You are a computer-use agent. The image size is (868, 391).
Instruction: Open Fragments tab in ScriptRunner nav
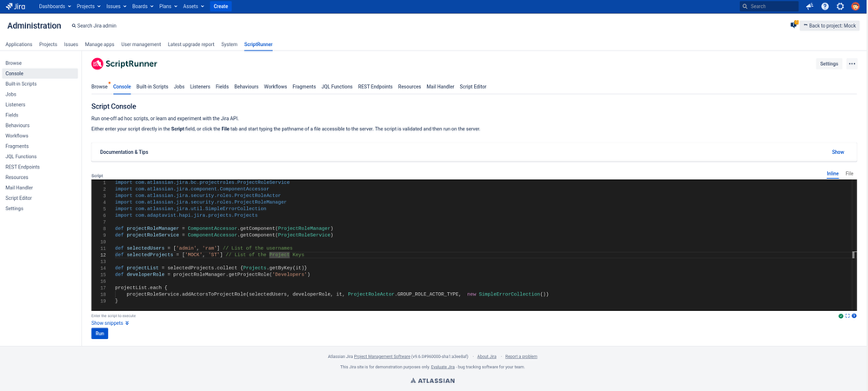click(x=304, y=87)
